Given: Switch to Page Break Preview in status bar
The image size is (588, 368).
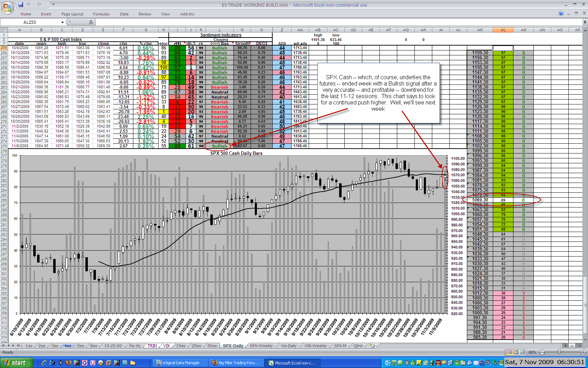Looking at the screenshot, I should tap(523, 352).
